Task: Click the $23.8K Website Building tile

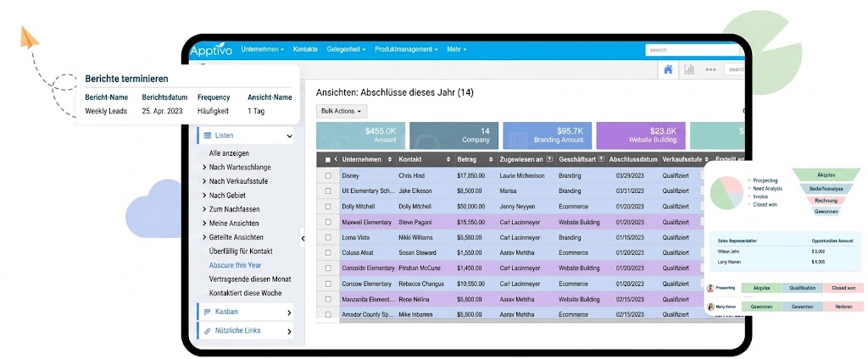Action: point(641,135)
